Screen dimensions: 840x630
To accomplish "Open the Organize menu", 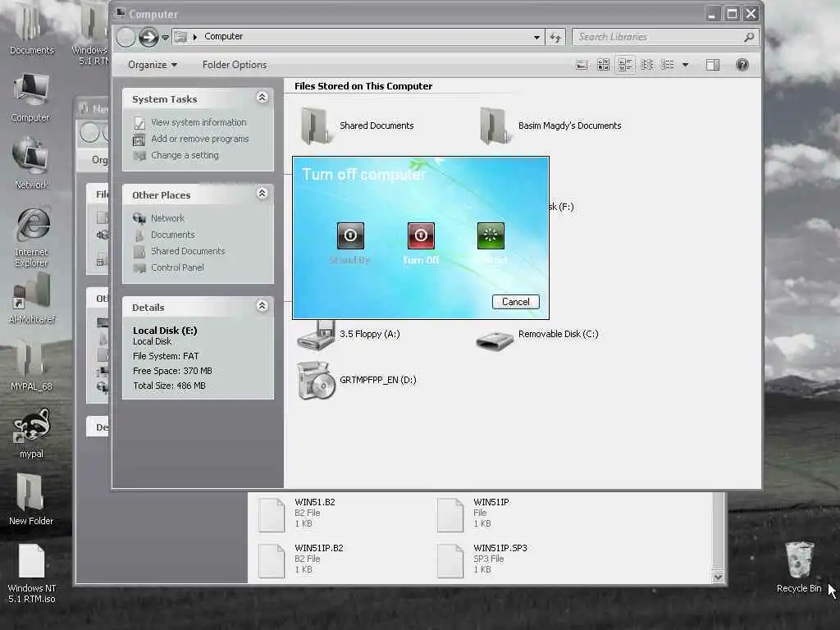I will [152, 65].
